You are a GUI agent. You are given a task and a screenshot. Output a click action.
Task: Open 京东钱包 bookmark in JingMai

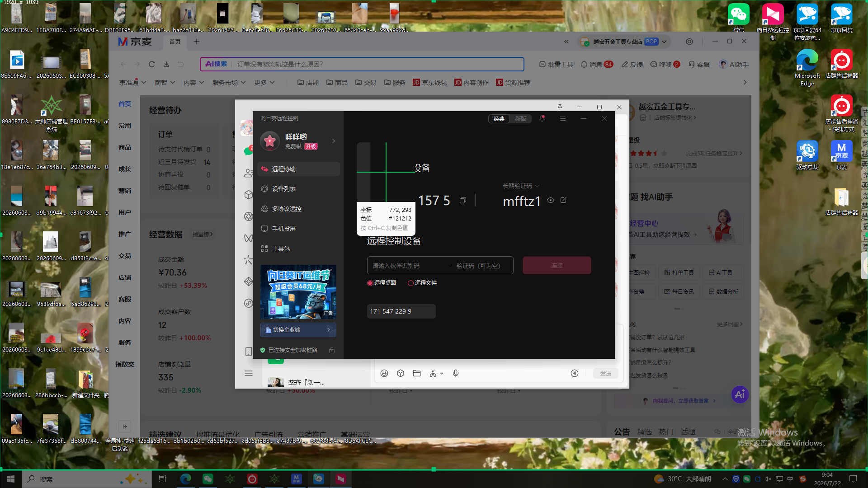coord(430,83)
